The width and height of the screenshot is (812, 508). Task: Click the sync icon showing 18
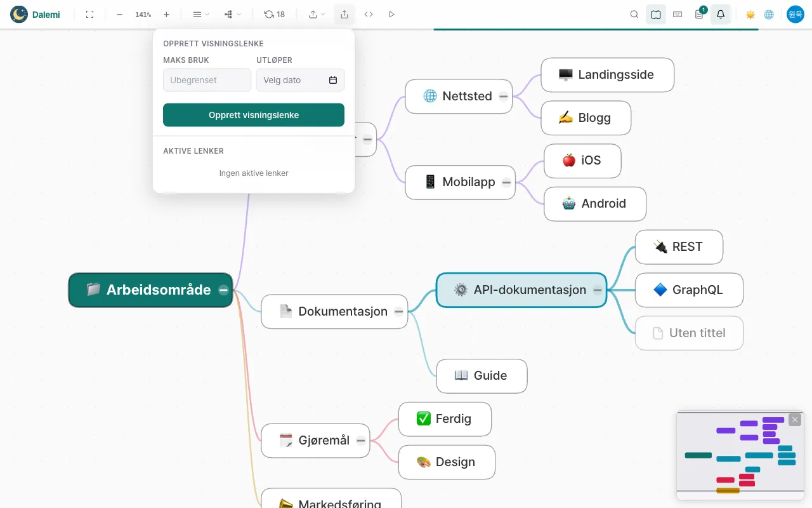275,14
